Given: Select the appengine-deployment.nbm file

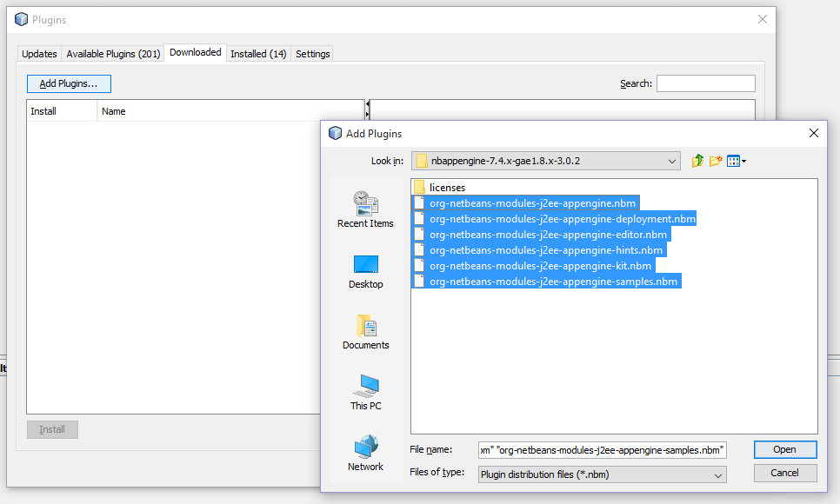Looking at the screenshot, I should pyautogui.click(x=562, y=219).
